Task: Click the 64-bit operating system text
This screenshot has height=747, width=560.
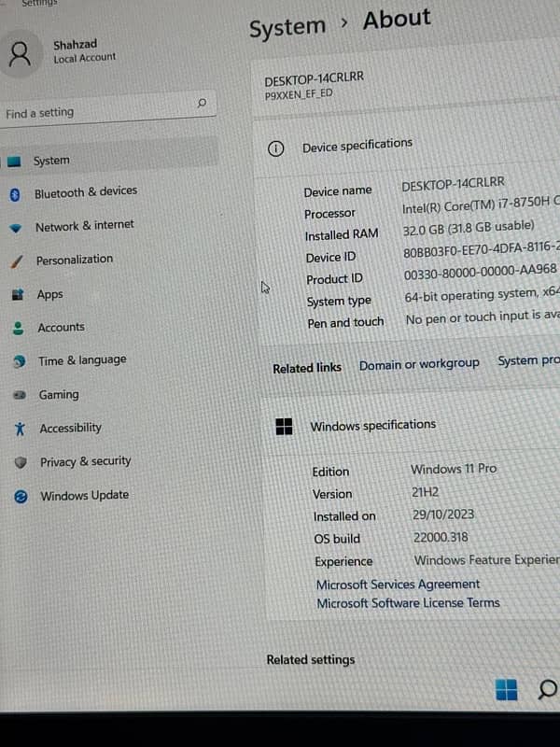Action: click(482, 294)
